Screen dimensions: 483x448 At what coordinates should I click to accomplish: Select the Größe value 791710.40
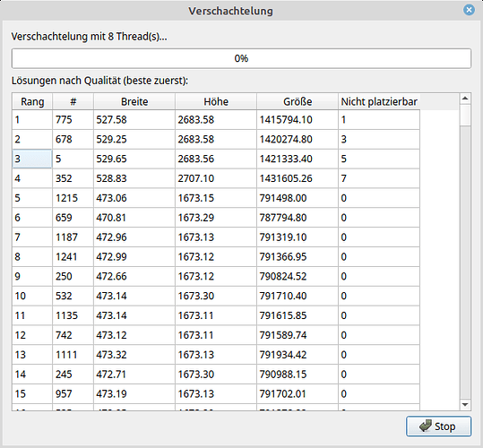coord(298,296)
